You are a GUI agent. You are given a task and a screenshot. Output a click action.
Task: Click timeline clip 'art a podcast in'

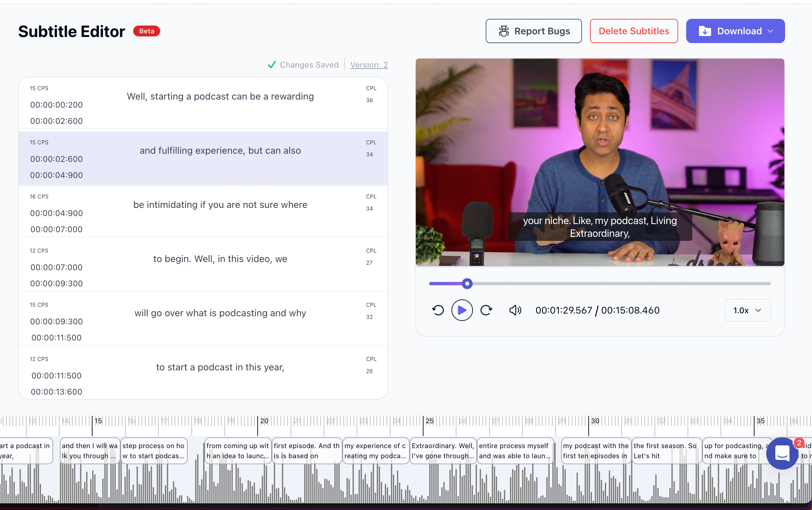pyautogui.click(x=26, y=451)
